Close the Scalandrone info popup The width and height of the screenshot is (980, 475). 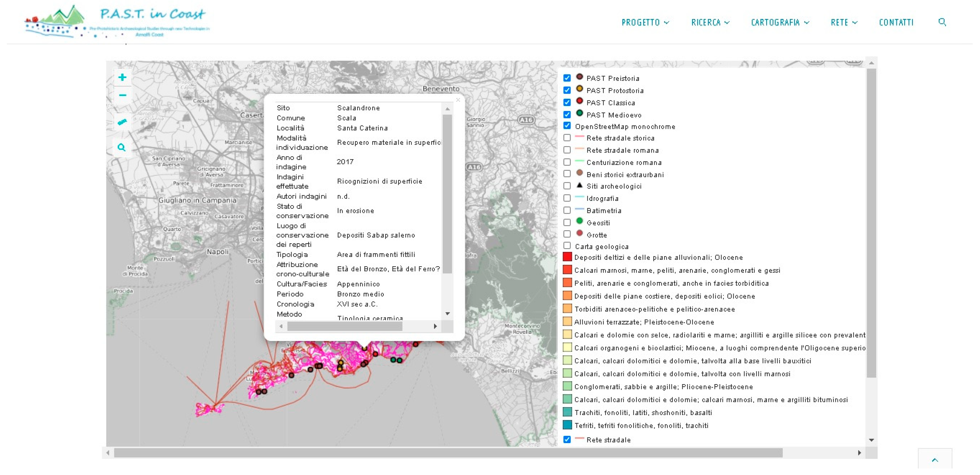458,100
